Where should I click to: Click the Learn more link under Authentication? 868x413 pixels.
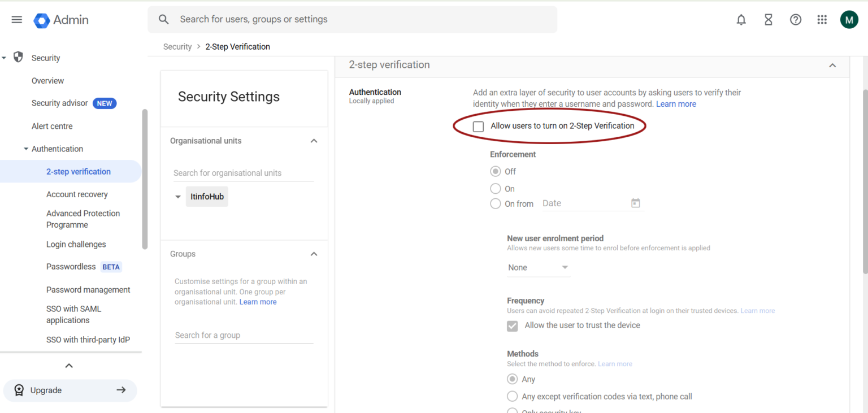[676, 103]
